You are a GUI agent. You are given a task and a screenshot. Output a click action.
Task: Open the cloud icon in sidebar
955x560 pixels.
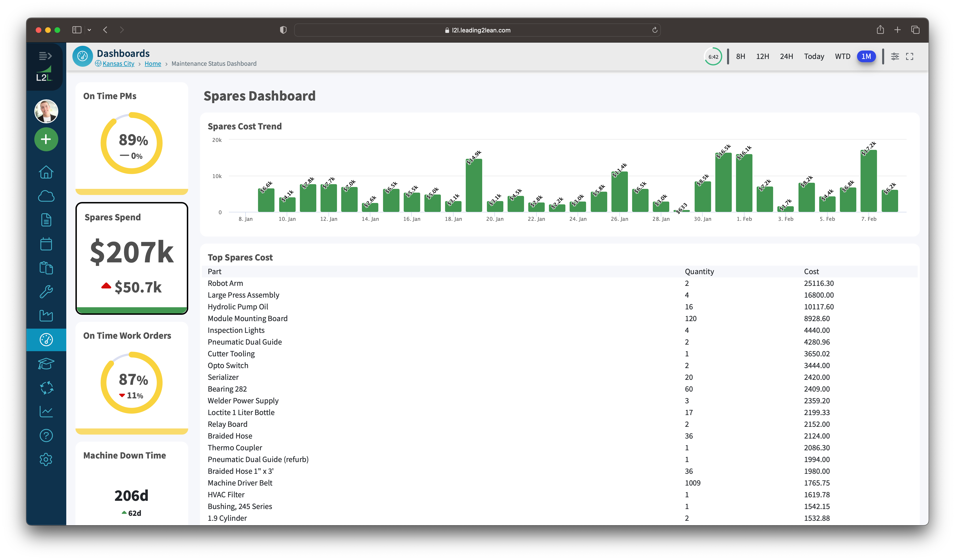pos(46,196)
